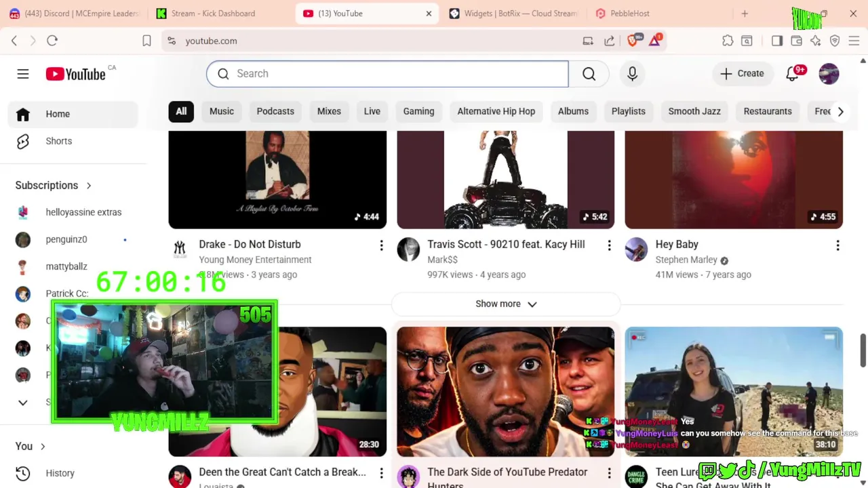Viewport: 868px width, 488px height.
Task: Open the notifications bell
Action: (792, 74)
